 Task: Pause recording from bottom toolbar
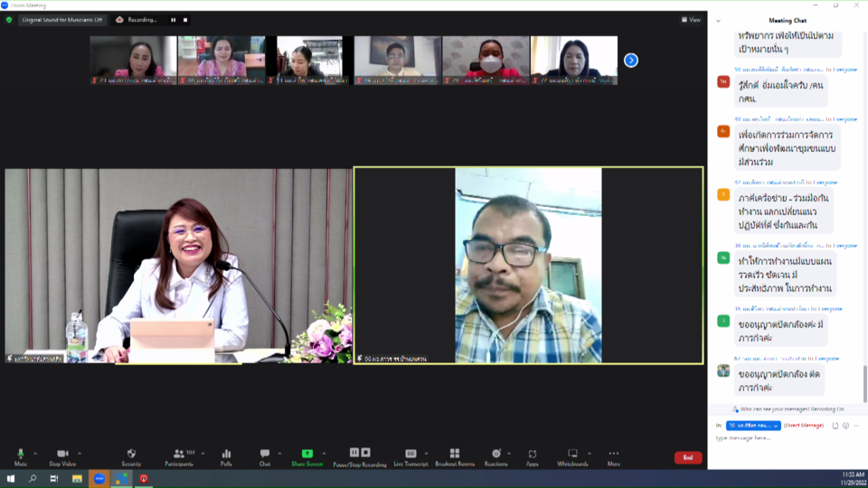point(354,453)
